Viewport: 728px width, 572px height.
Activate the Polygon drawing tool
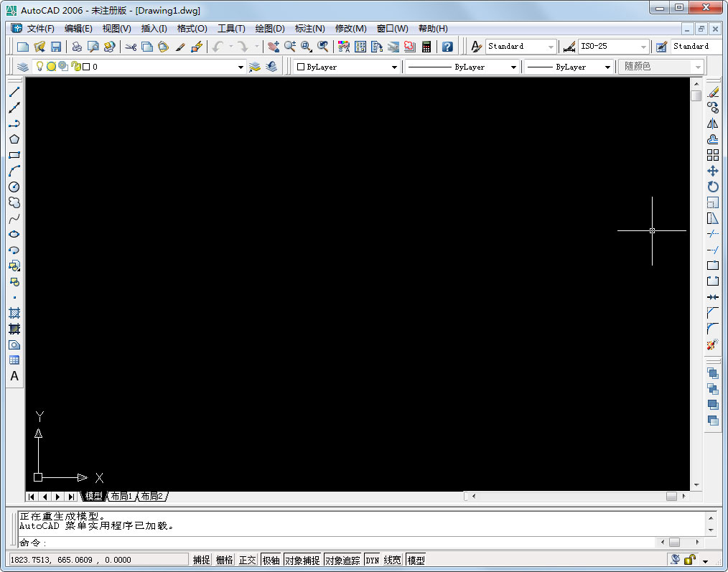coord(14,139)
